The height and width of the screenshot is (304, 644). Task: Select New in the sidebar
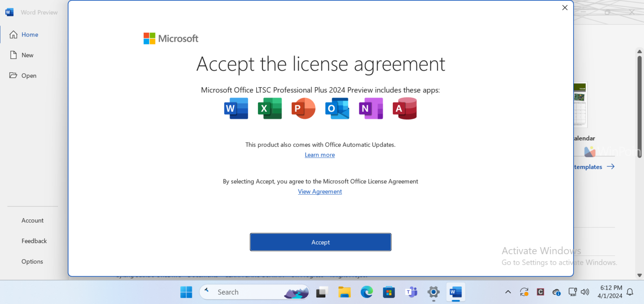(27, 55)
